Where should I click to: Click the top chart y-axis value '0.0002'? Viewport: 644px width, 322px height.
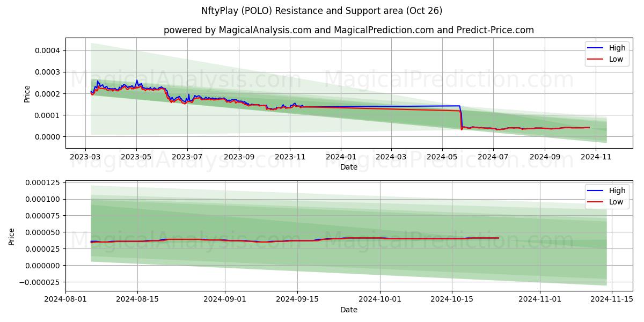pos(48,93)
